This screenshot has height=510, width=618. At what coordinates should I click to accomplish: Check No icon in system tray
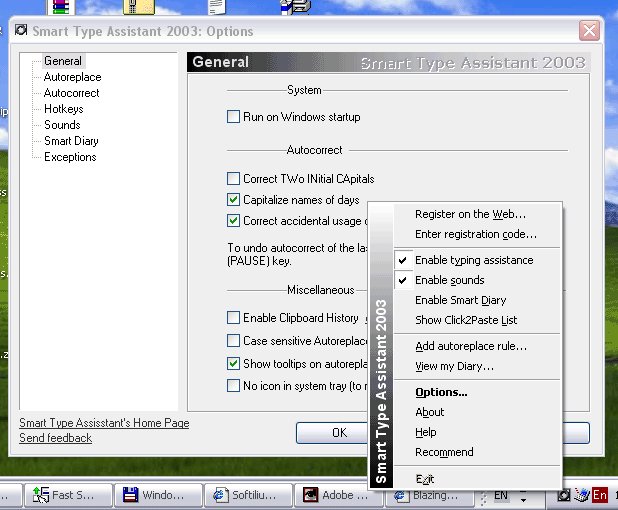coord(233,385)
